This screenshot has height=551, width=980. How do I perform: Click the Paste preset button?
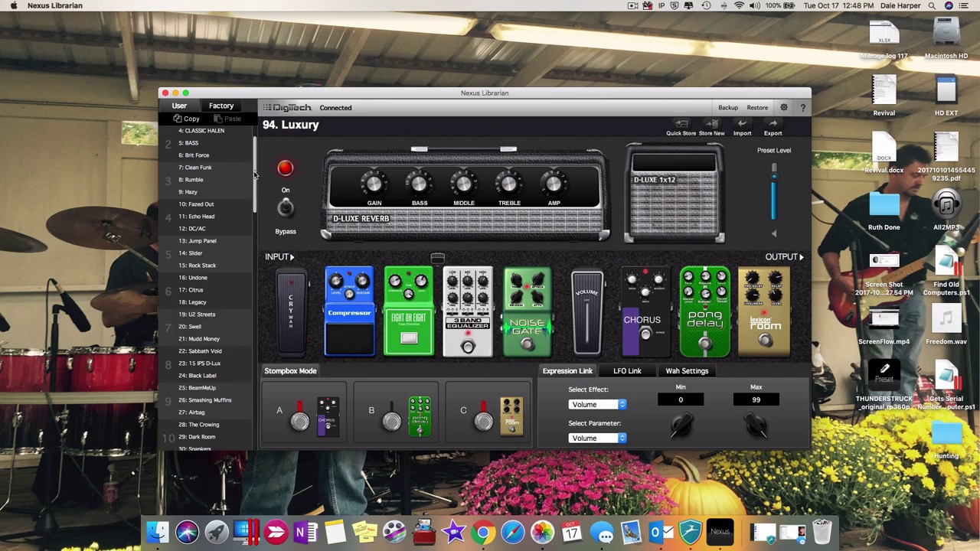(227, 119)
